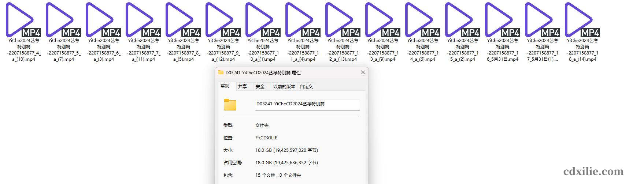This screenshot has width=644, height=184.
Task: Select the MP4 file ending 15_a_(2).mp4
Action: 463,32
